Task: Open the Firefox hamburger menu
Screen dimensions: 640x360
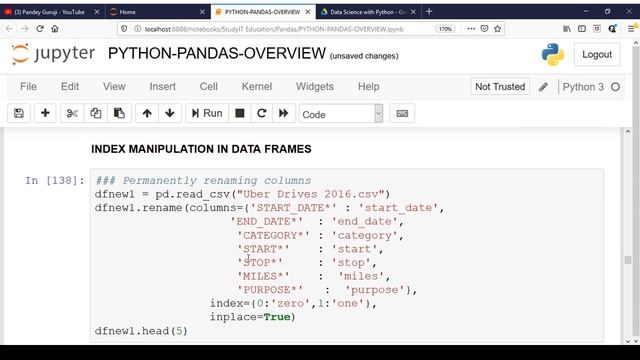Action: 631,29
